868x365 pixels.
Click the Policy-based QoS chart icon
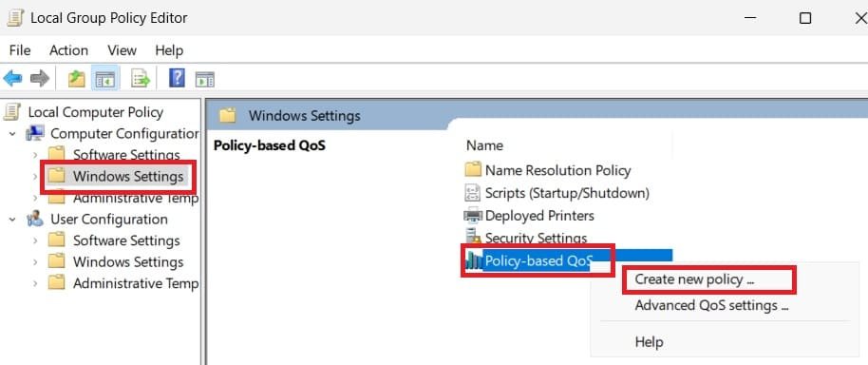tap(473, 260)
